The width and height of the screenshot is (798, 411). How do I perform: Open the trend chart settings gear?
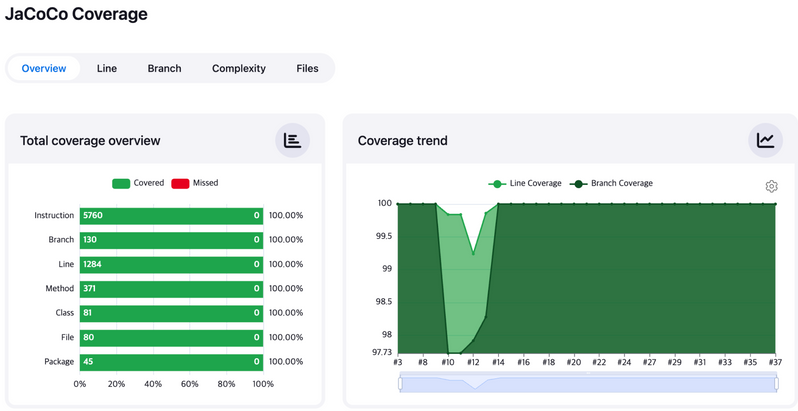click(772, 187)
